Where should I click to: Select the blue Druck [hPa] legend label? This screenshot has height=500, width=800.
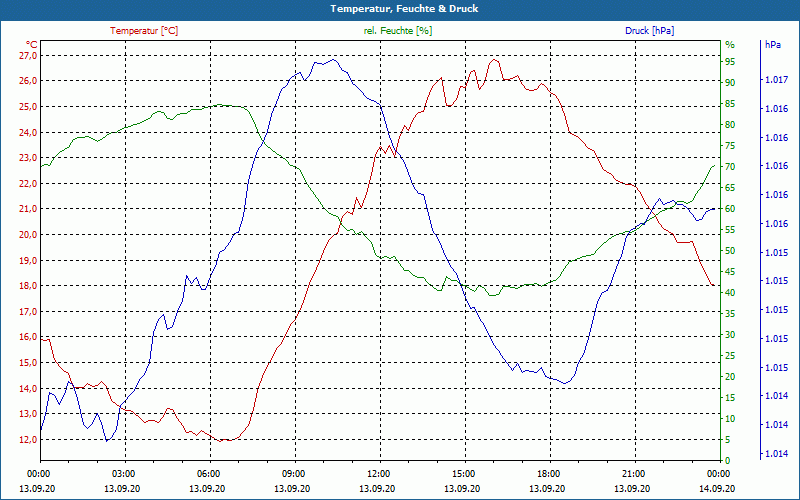[649, 31]
